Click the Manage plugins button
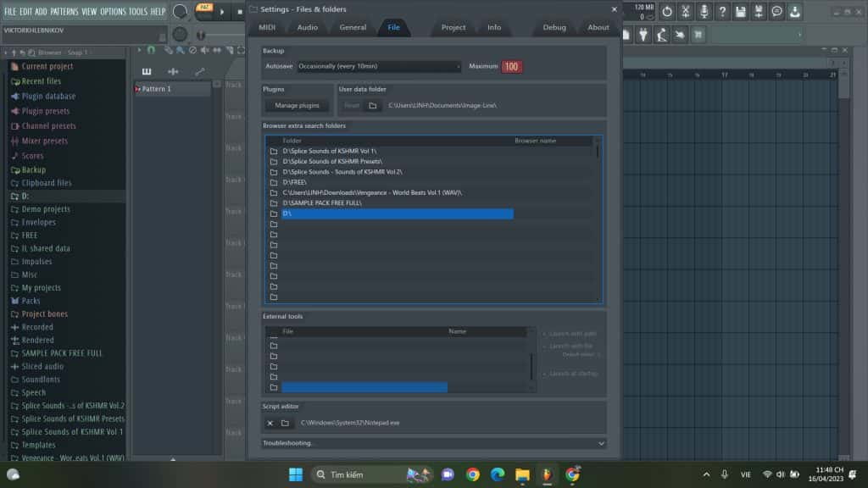868x488 pixels. coord(295,106)
